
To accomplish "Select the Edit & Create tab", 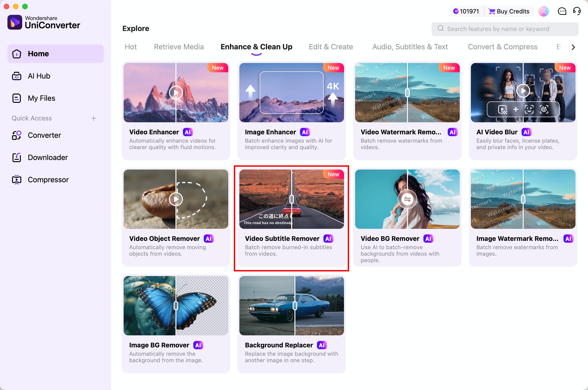I will 331,47.
